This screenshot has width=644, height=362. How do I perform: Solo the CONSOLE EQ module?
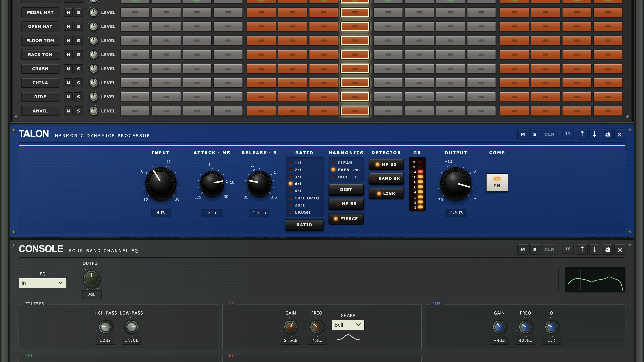pyautogui.click(x=535, y=249)
